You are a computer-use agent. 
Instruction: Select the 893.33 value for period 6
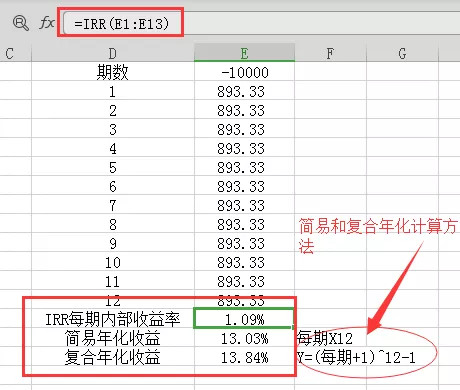pyautogui.click(x=244, y=186)
